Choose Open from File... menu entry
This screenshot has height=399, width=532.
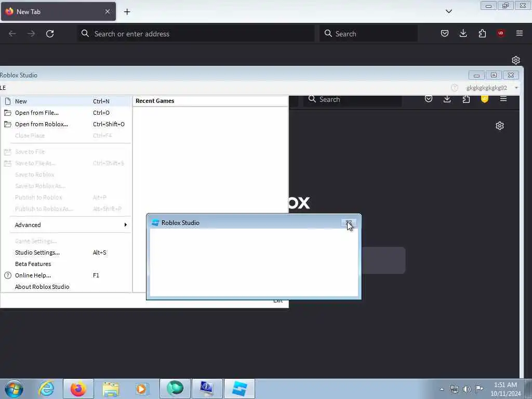66,113
